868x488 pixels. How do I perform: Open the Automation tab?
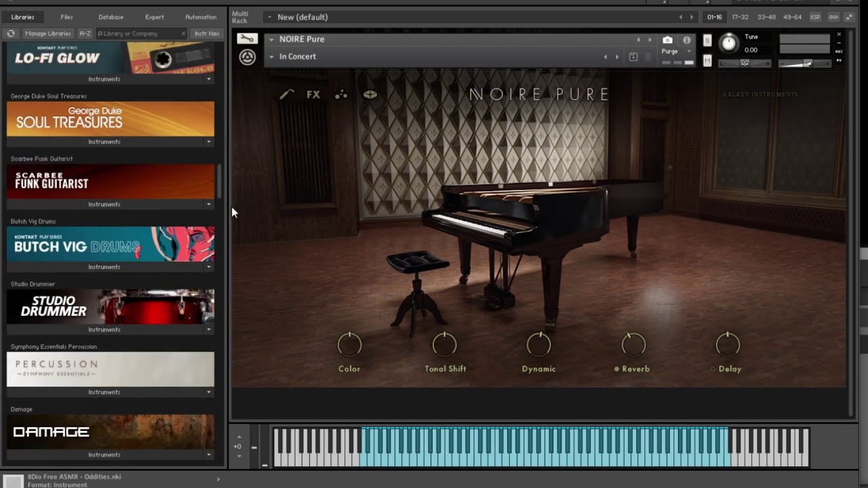click(201, 17)
